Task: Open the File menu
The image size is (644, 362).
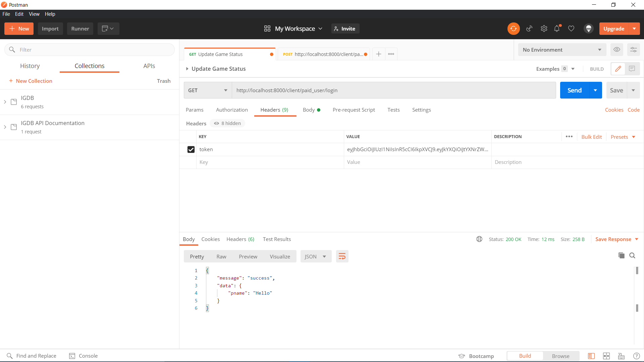Action: [x=6, y=14]
